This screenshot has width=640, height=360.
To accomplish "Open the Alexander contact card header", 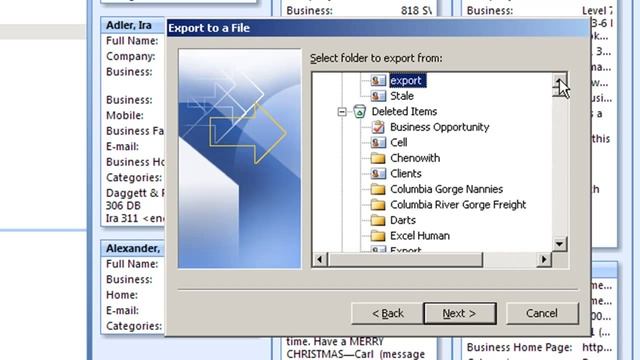I will point(133,248).
